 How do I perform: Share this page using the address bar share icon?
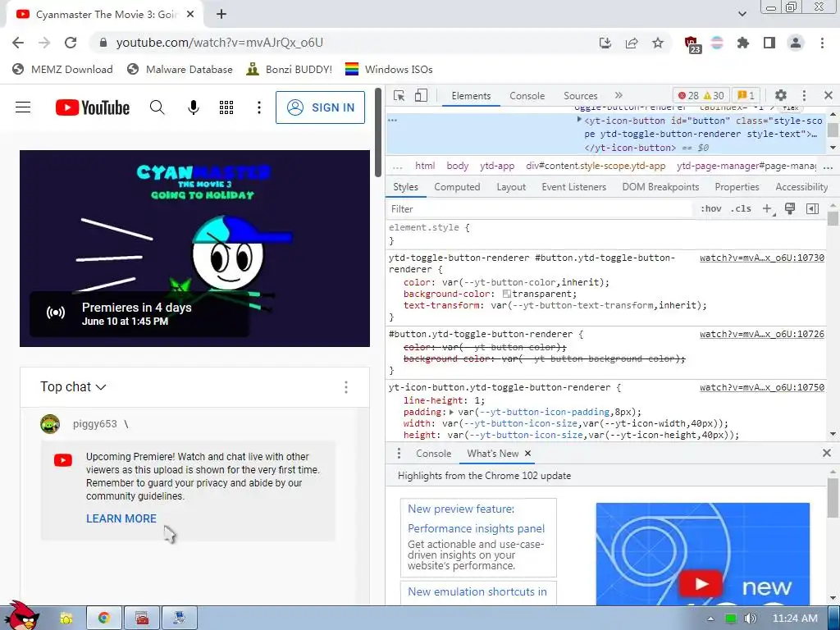(632, 43)
